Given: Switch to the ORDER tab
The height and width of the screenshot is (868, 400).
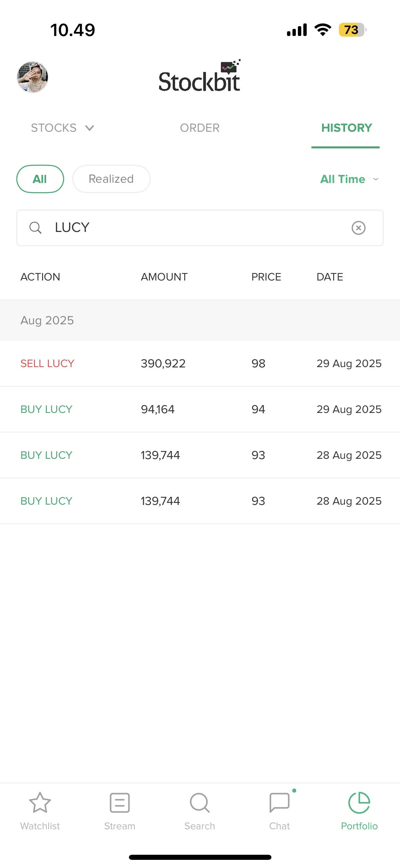Looking at the screenshot, I should pyautogui.click(x=199, y=128).
